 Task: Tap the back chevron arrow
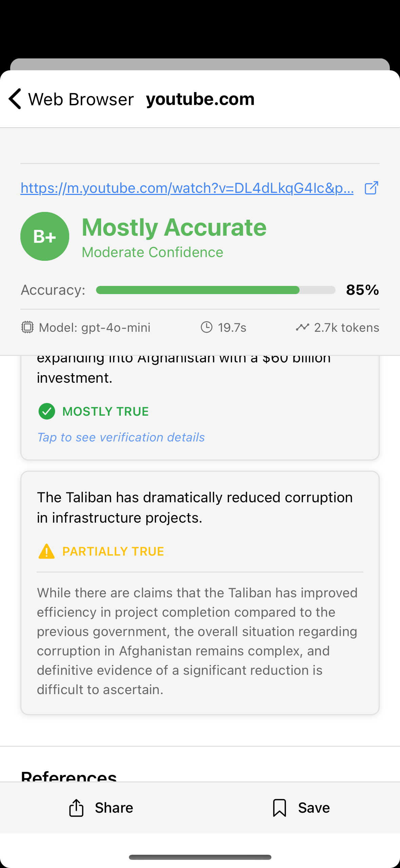[15, 99]
